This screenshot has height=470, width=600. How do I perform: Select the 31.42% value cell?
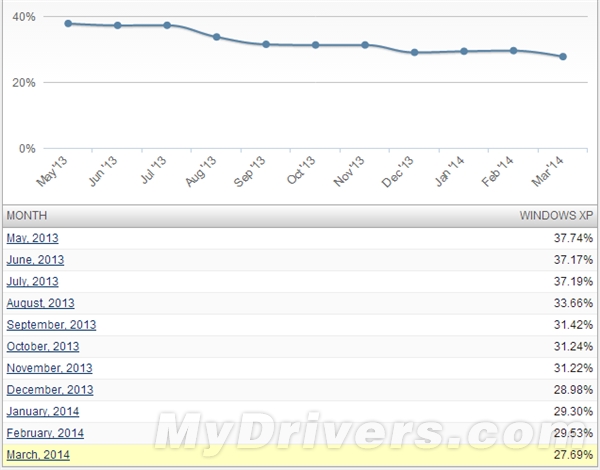click(x=573, y=325)
